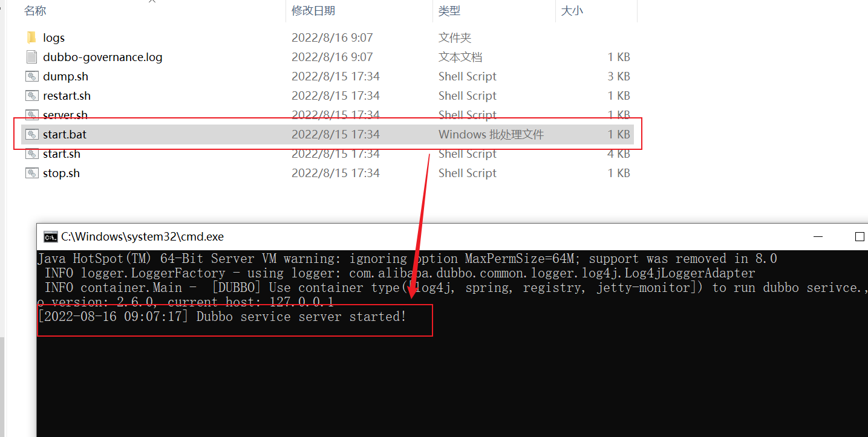Open the logs folder icon
This screenshot has height=437, width=868.
[32, 37]
